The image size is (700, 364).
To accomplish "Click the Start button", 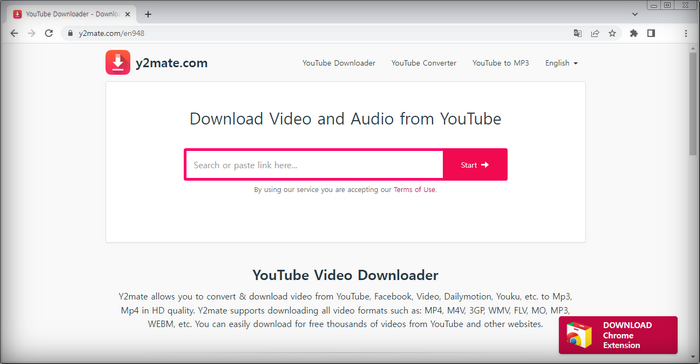I will (475, 165).
